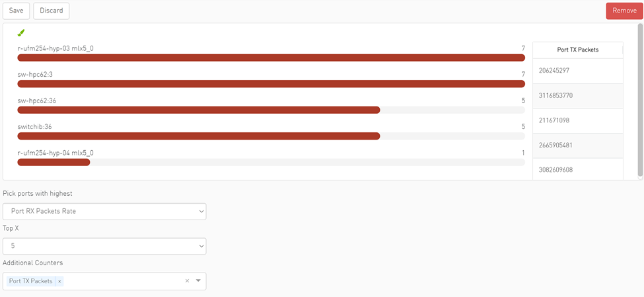Remove the Port TX Packets tag
Screen dimensions: 644x297
tap(59, 281)
